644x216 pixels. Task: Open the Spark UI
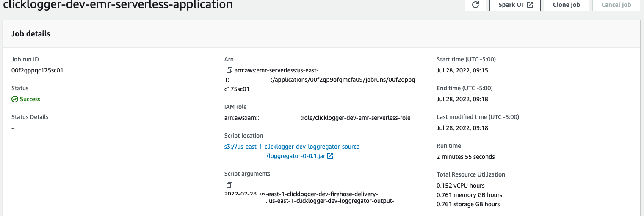click(x=515, y=5)
